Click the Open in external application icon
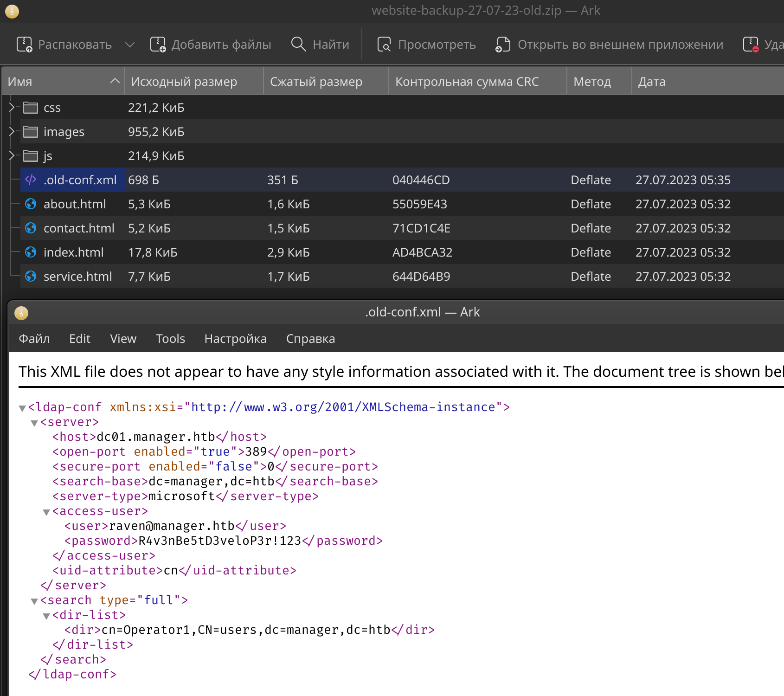The image size is (784, 696). (x=503, y=45)
